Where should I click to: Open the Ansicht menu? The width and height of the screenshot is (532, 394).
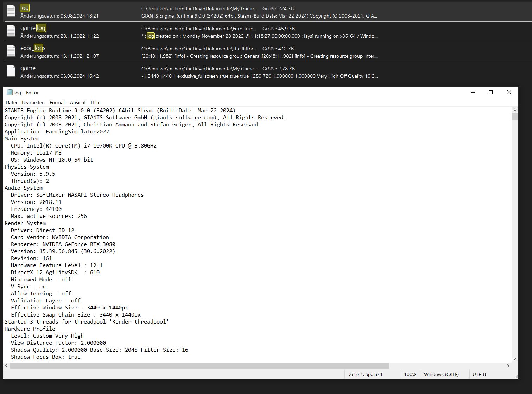[78, 102]
